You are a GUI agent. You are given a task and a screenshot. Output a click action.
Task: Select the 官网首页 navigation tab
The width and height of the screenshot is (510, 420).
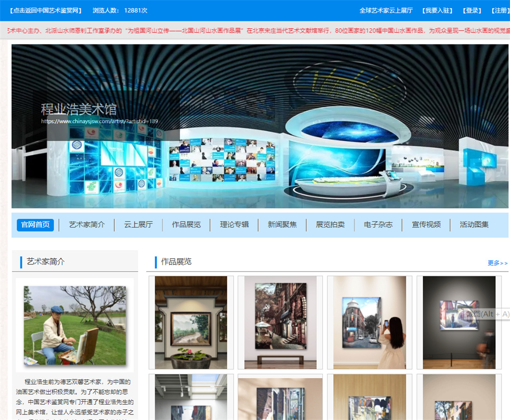click(35, 225)
